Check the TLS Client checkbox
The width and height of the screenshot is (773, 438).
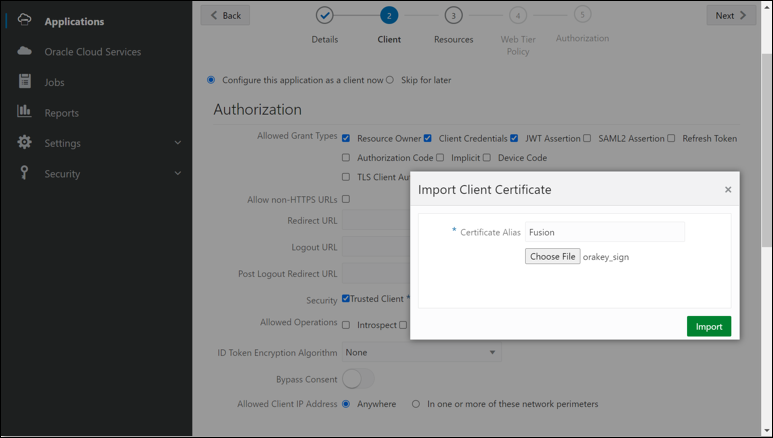click(346, 177)
